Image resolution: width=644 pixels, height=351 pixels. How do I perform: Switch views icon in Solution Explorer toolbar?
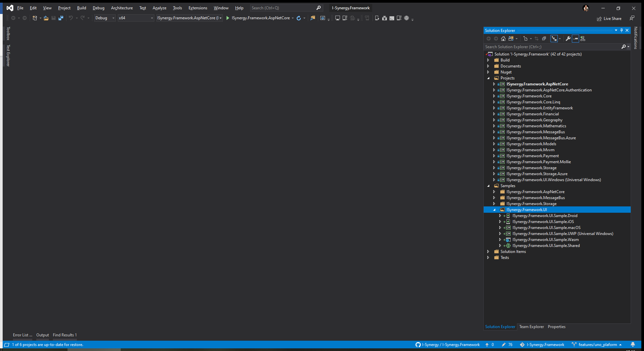[x=511, y=39]
